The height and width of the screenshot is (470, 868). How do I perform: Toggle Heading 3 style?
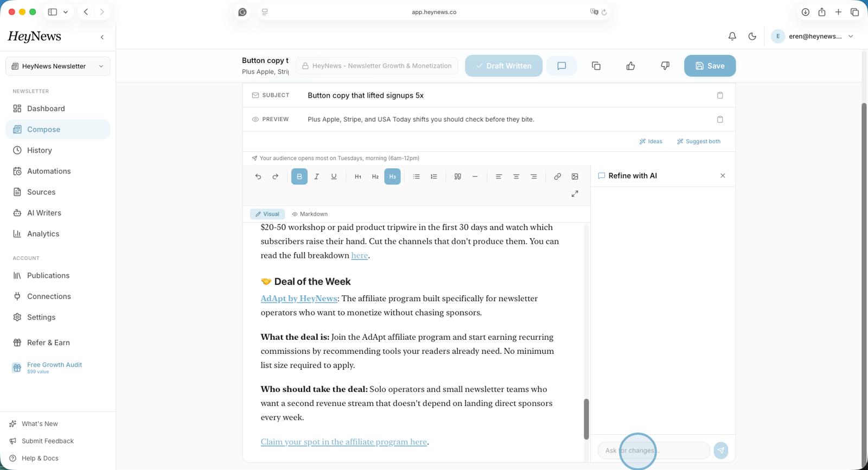[x=393, y=176]
